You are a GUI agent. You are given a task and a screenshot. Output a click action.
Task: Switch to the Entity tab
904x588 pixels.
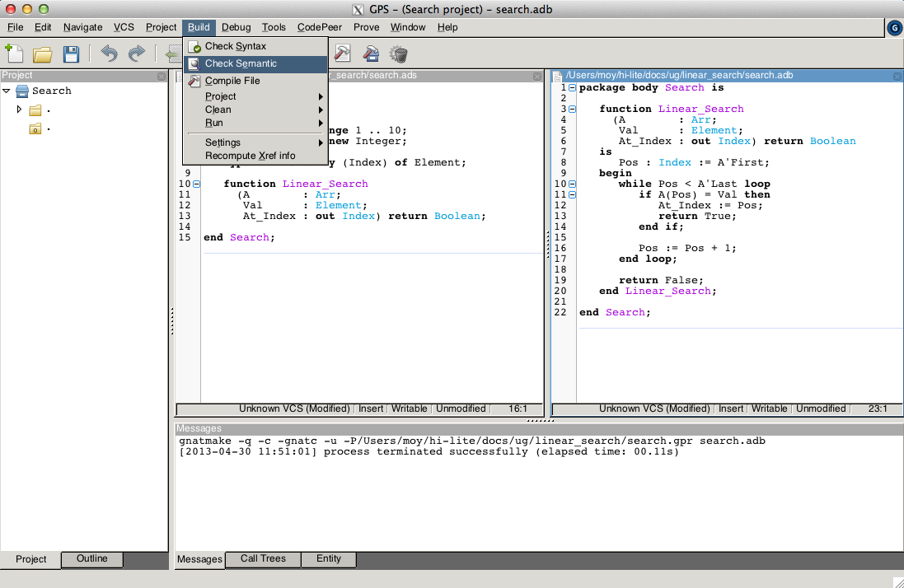click(329, 558)
